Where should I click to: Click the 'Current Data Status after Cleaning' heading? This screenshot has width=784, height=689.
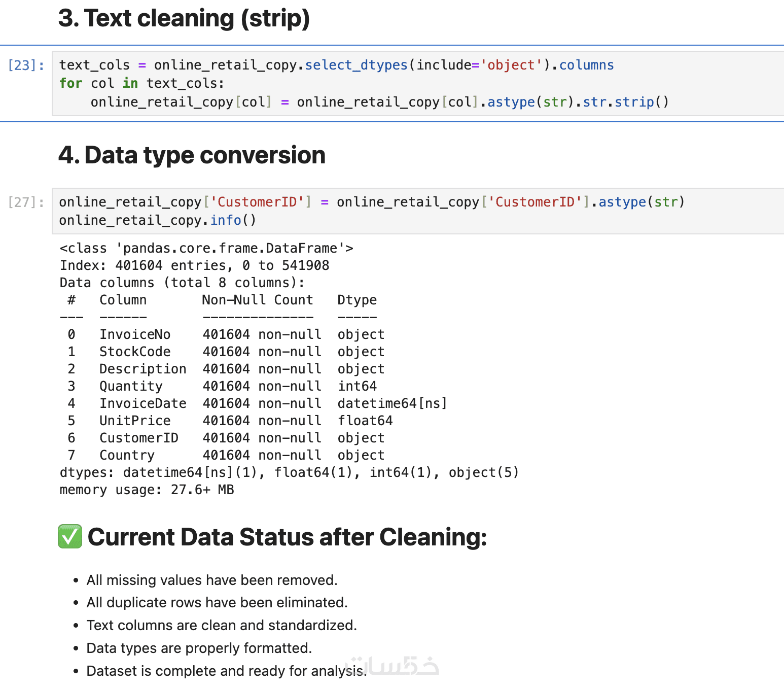coord(287,537)
